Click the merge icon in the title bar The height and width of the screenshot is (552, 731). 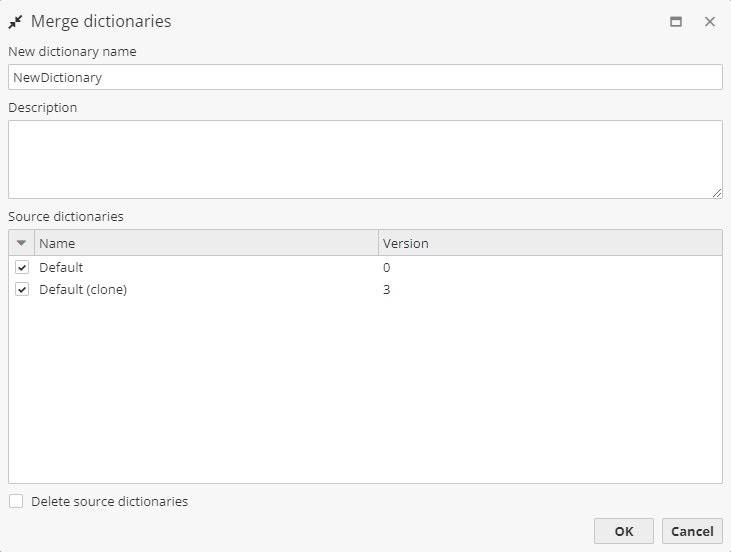coord(16,21)
